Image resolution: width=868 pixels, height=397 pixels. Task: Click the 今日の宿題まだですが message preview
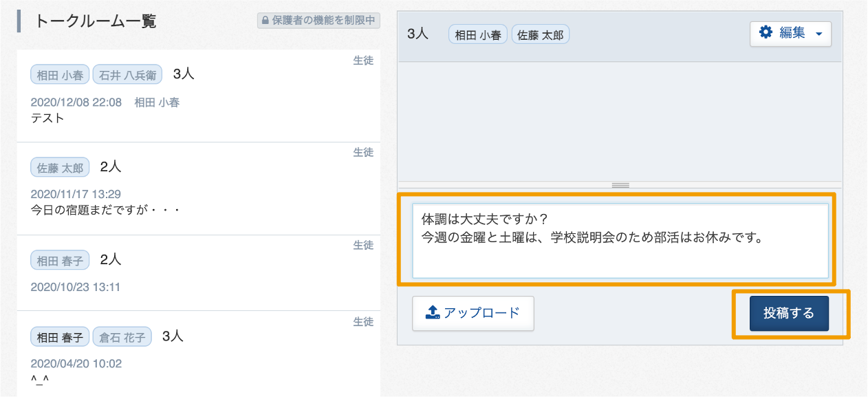point(106,209)
